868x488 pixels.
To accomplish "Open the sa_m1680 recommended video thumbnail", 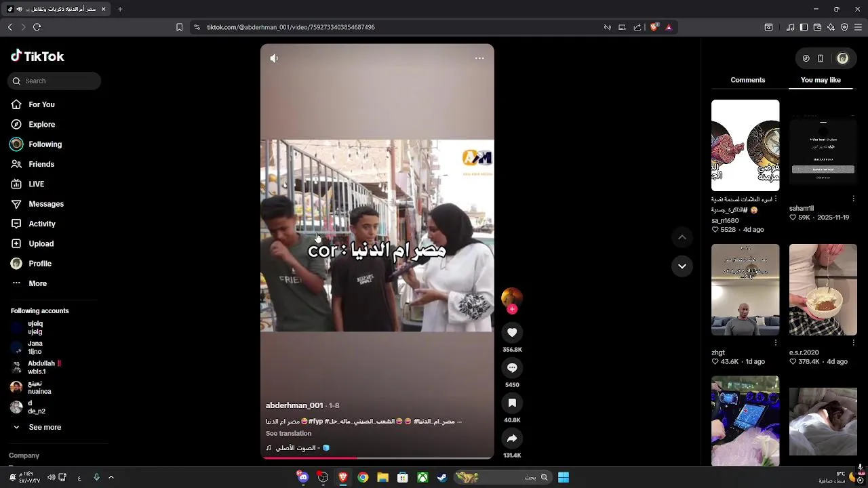I will [745, 145].
